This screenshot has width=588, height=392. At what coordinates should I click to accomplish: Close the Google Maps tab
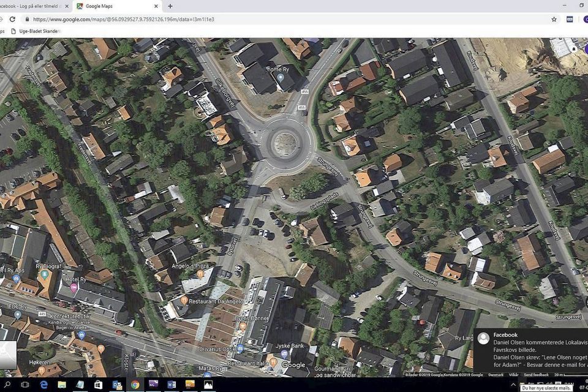(156, 6)
